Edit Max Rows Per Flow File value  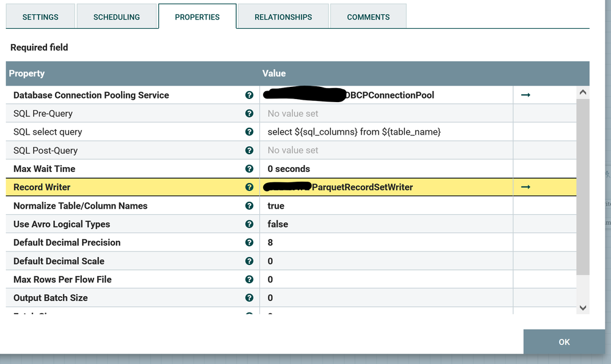[x=386, y=280]
